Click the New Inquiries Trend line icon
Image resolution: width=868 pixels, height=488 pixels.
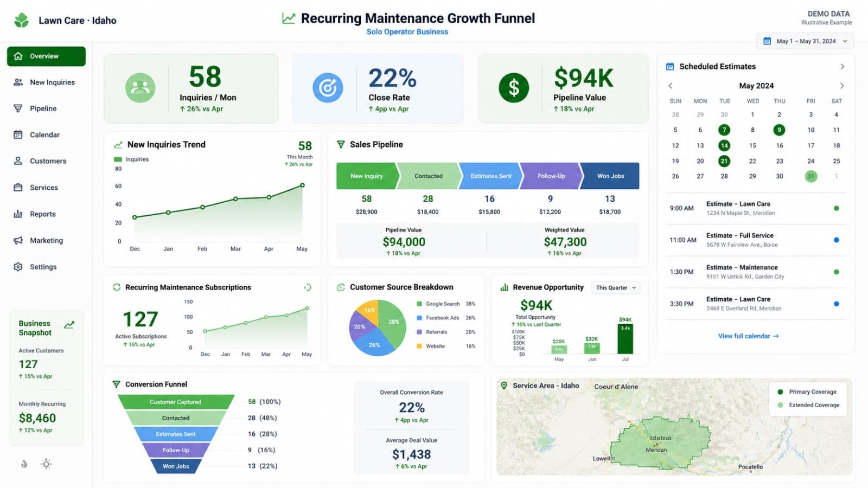[118, 145]
